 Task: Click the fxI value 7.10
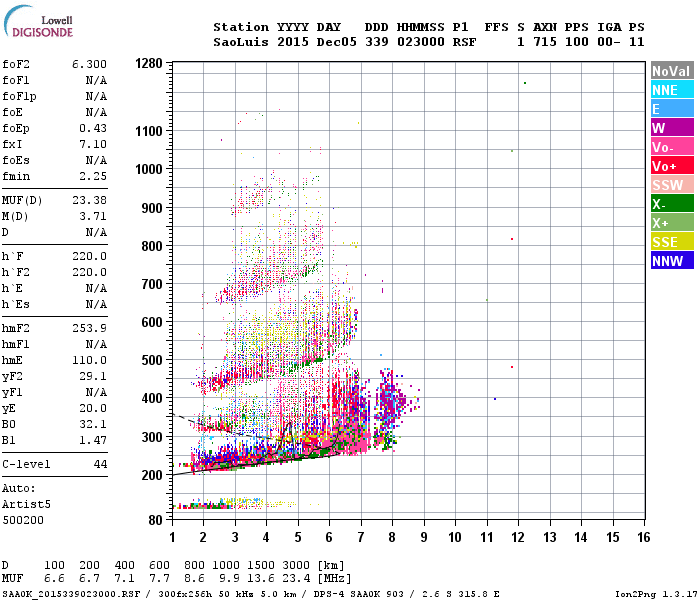coord(93,144)
